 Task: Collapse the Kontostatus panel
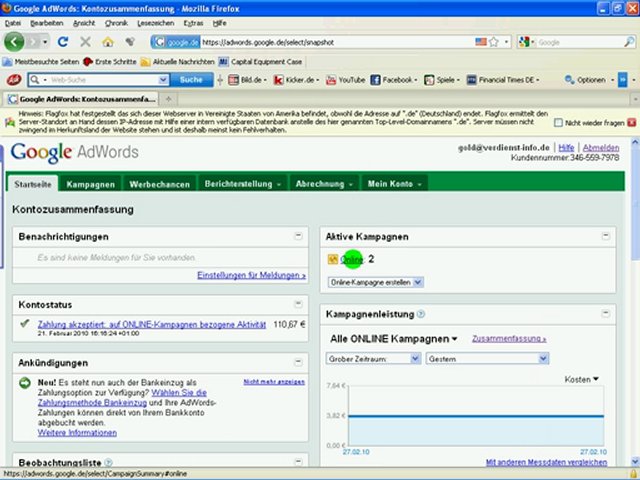point(298,302)
